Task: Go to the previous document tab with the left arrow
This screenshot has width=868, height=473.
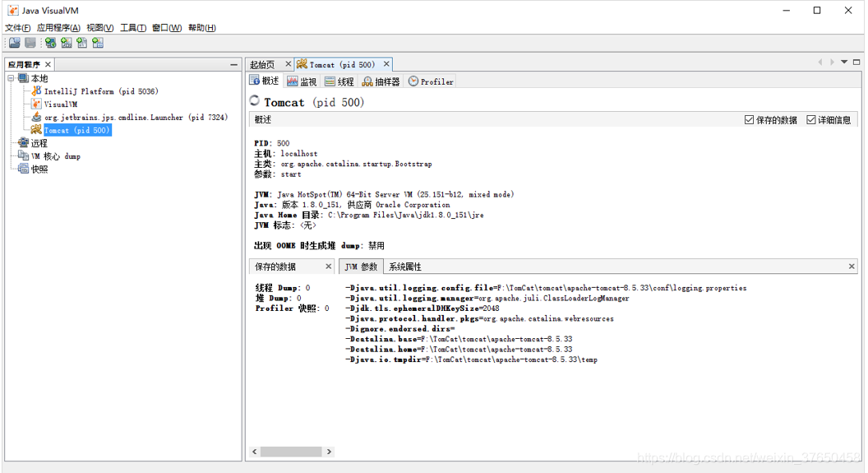Action: point(820,62)
